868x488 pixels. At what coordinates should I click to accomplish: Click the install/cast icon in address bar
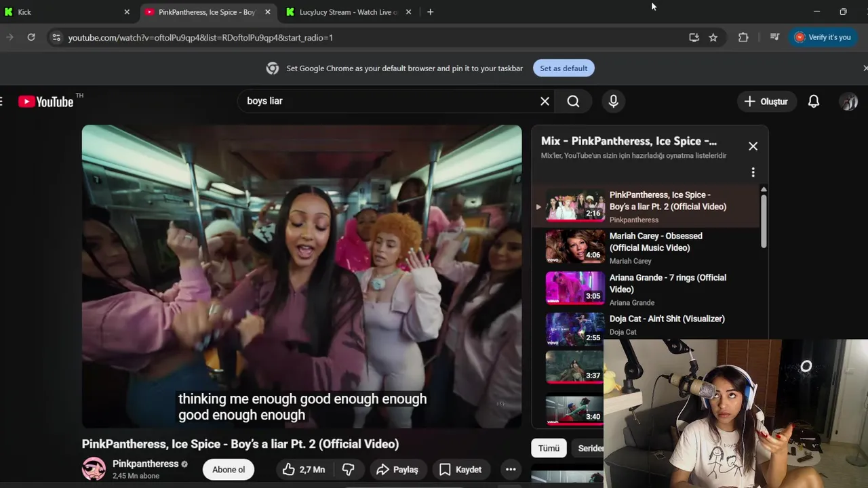pos(694,37)
